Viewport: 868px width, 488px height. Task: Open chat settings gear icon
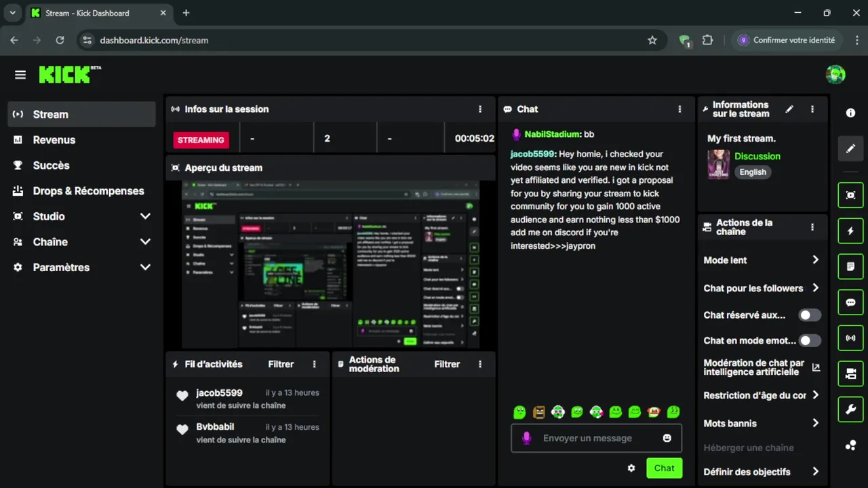(x=631, y=468)
